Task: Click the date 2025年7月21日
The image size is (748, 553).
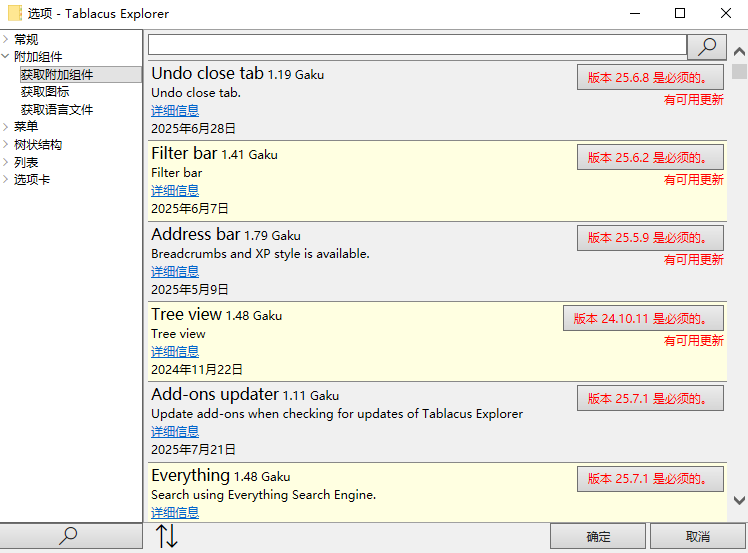Action: click(x=193, y=450)
